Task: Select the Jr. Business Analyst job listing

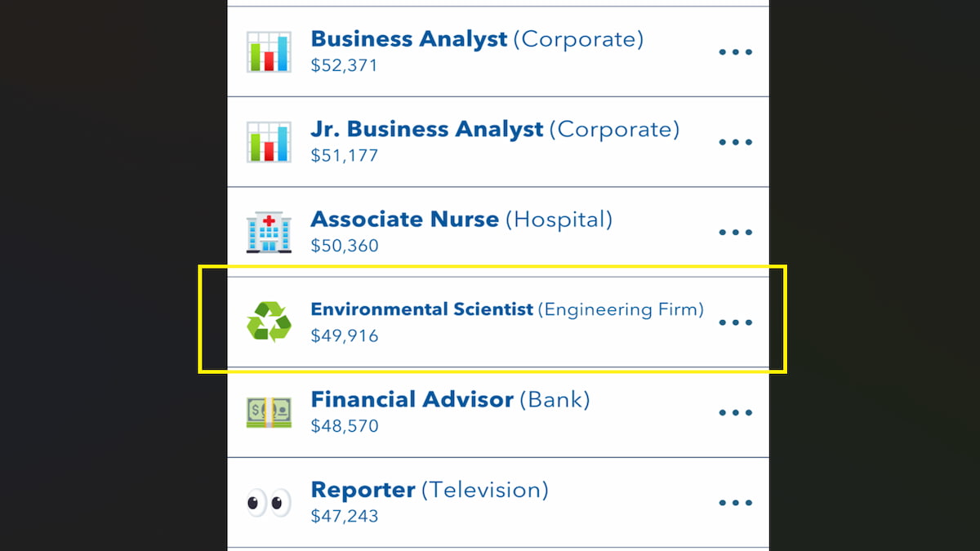Action: point(495,129)
